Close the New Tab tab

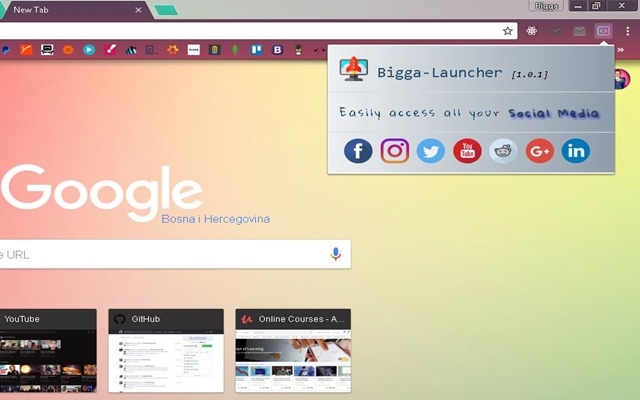click(138, 10)
